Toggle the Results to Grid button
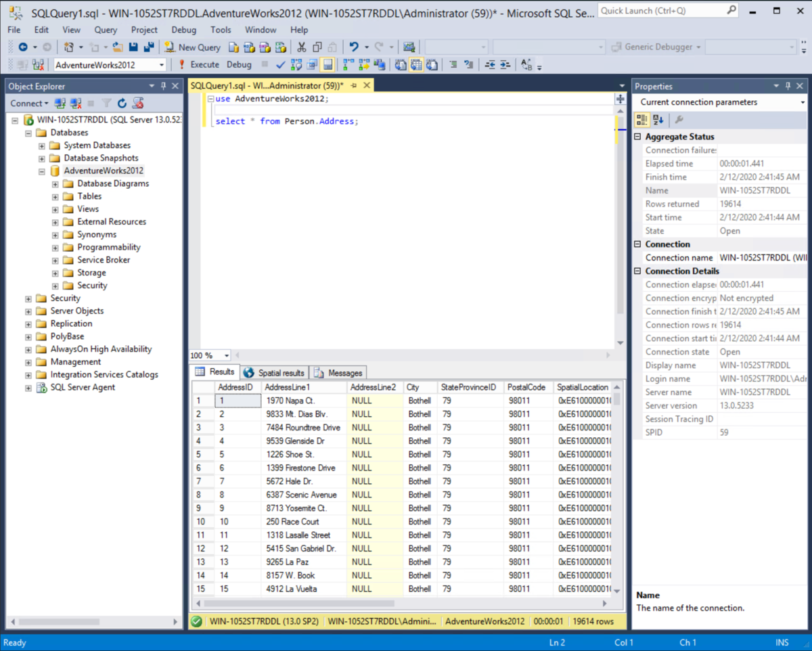812x651 pixels. (416, 65)
